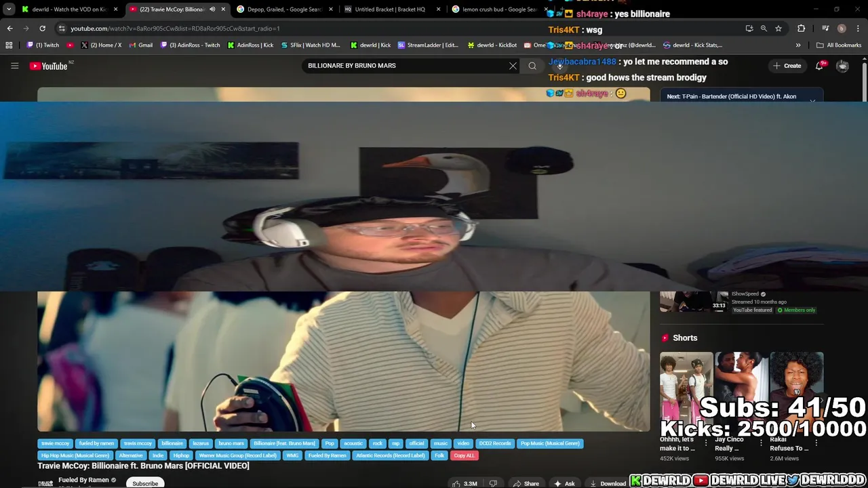The width and height of the screenshot is (868, 488).
Task: Click the YouTube search magnifier button
Action: coord(532,66)
